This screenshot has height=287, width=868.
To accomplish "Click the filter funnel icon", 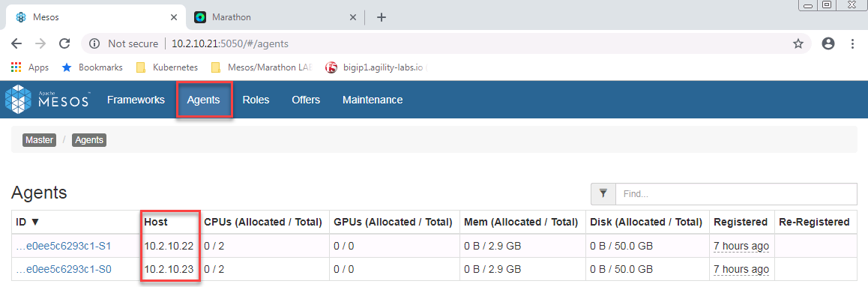I will click(603, 194).
